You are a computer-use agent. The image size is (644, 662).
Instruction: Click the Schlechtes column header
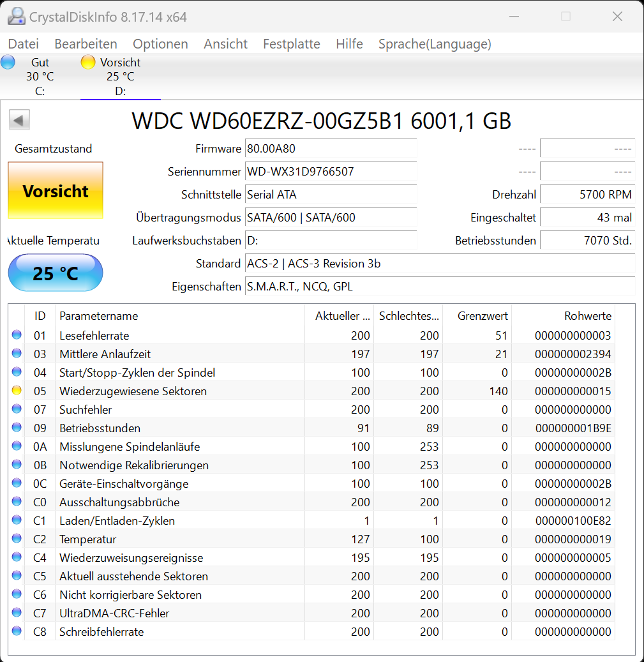[408, 316]
